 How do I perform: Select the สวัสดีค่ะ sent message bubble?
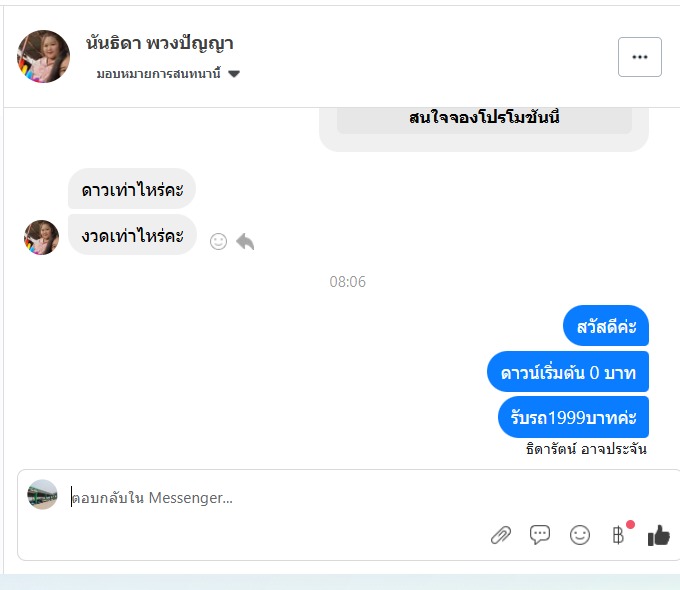[606, 326]
